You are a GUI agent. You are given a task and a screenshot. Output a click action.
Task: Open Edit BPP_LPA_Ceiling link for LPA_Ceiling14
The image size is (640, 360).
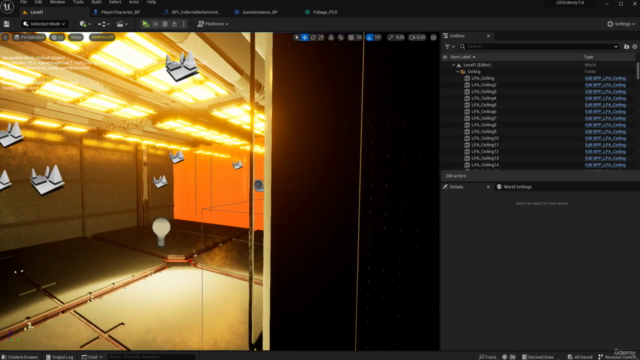pyautogui.click(x=605, y=165)
